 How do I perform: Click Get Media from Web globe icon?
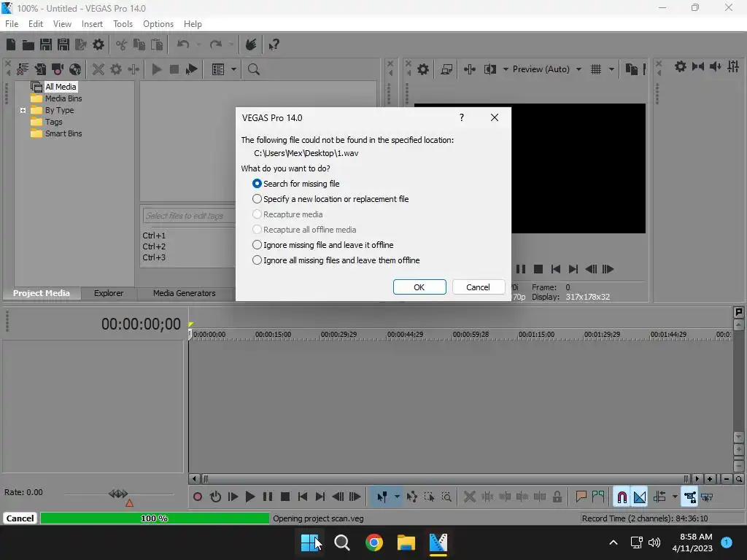[75, 69]
